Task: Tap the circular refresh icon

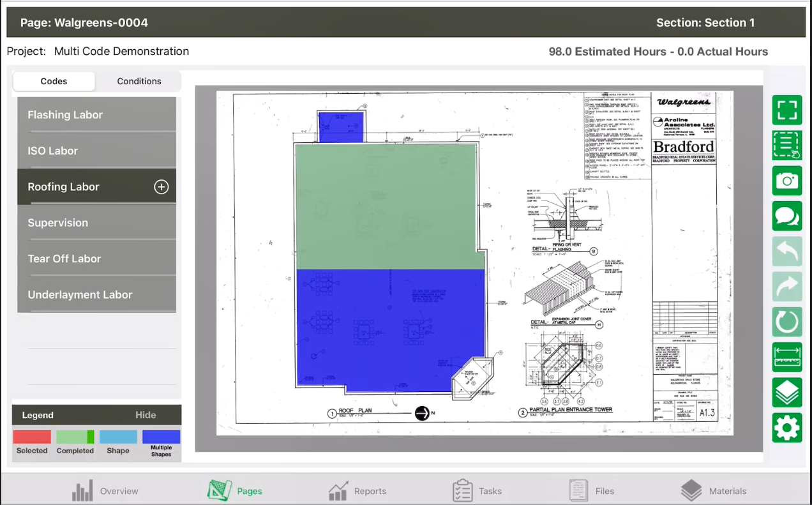Action: click(x=787, y=322)
